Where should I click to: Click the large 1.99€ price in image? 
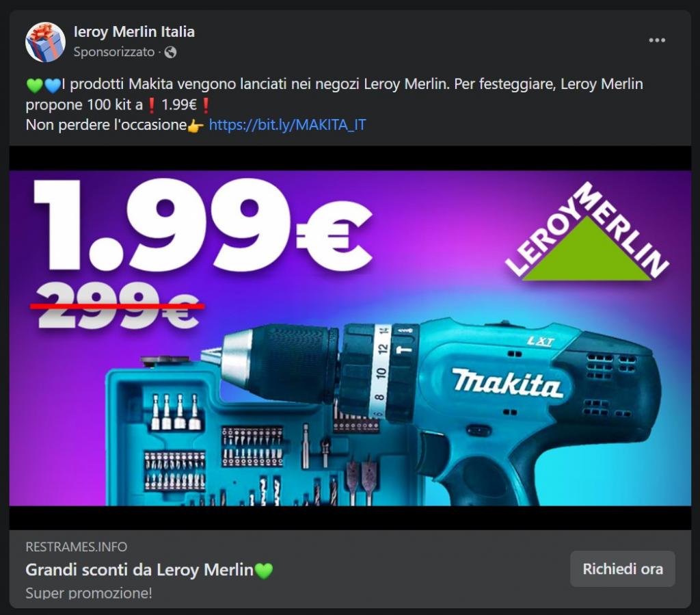[203, 224]
